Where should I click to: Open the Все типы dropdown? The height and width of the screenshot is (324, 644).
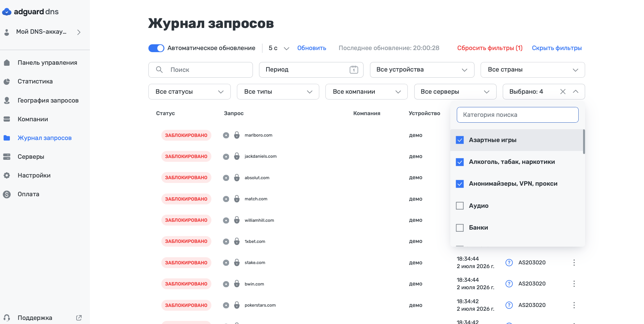click(x=278, y=92)
